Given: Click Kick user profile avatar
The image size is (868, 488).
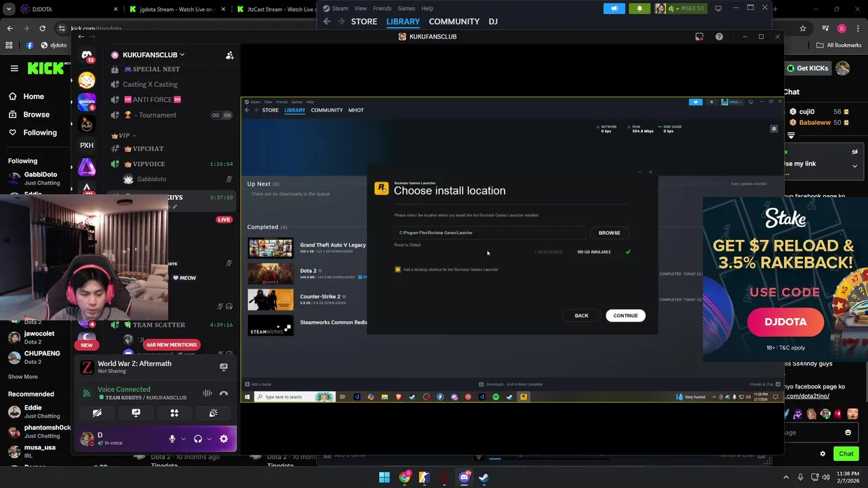Looking at the screenshot, I should click(842, 68).
